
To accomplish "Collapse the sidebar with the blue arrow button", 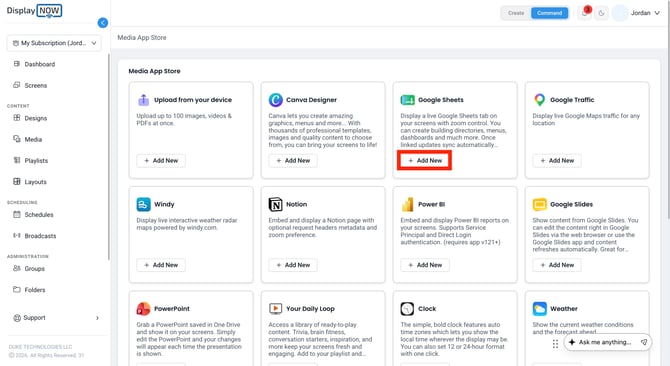I will point(103,23).
